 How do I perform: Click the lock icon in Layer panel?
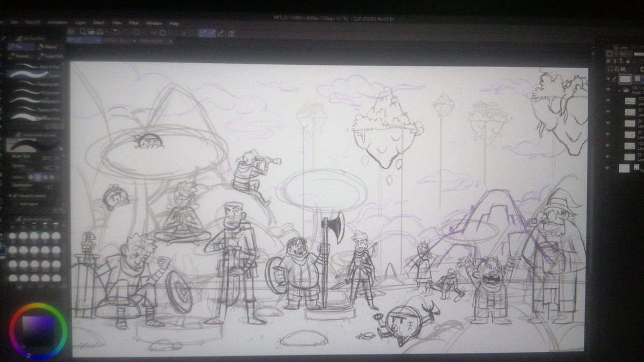click(x=627, y=61)
